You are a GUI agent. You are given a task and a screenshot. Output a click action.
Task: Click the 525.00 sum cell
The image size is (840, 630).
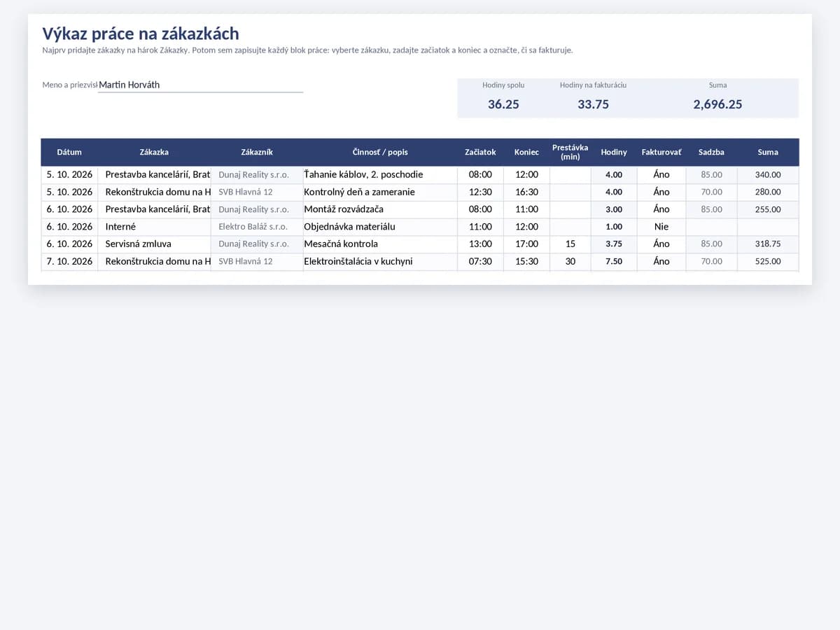tap(768, 261)
